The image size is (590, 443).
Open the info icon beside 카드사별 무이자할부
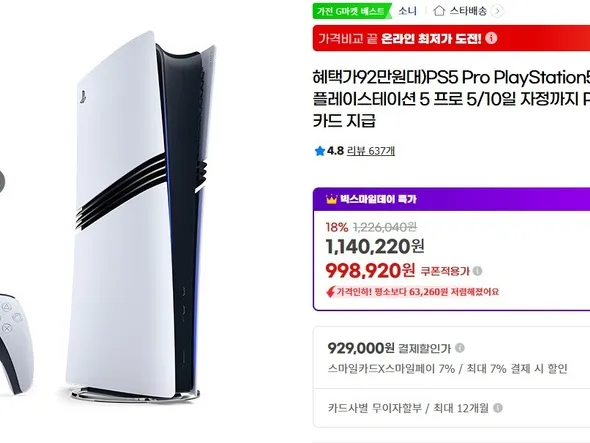[x=498, y=408]
